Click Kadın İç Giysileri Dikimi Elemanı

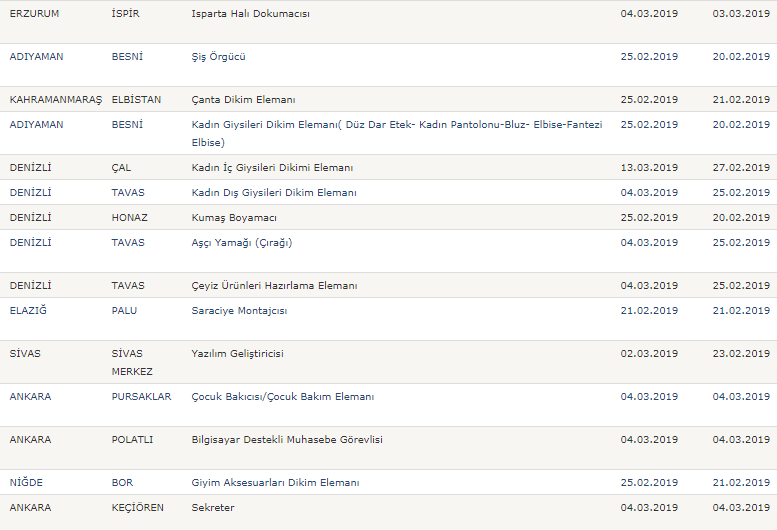pos(272,168)
